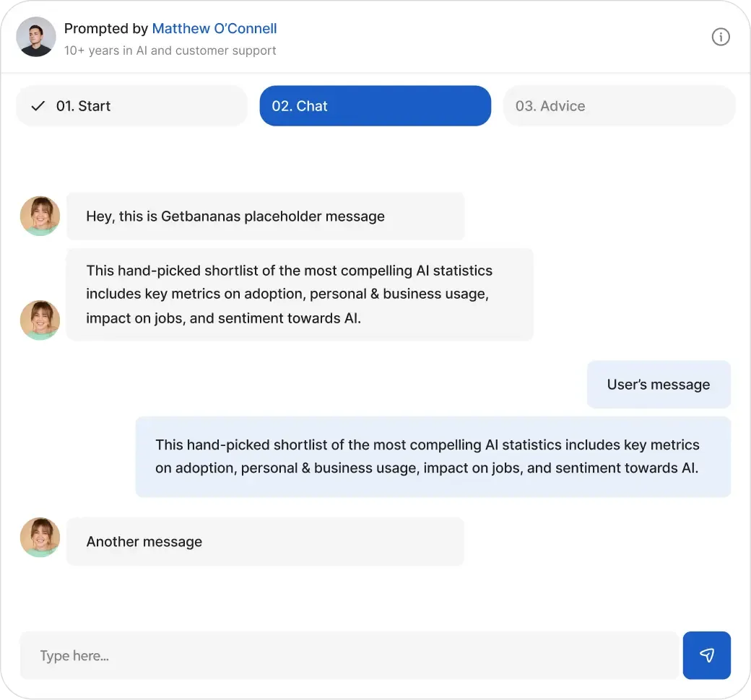This screenshot has width=751, height=700.
Task: Click the blue AI statistics user bubble
Action: (x=433, y=457)
